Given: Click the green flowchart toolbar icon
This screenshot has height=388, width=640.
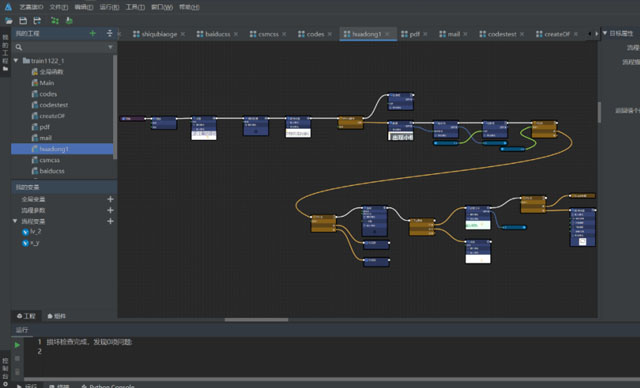Looking at the screenshot, I should pyautogui.click(x=55, y=20).
